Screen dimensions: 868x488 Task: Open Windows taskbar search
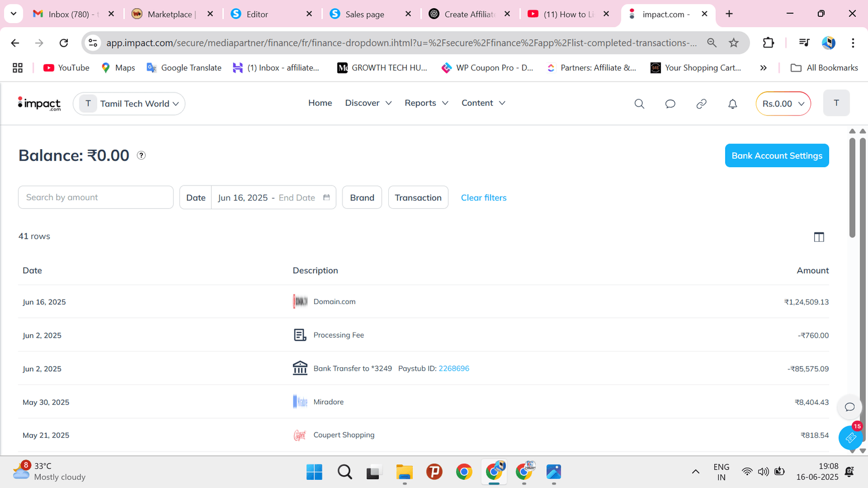[345, 472]
